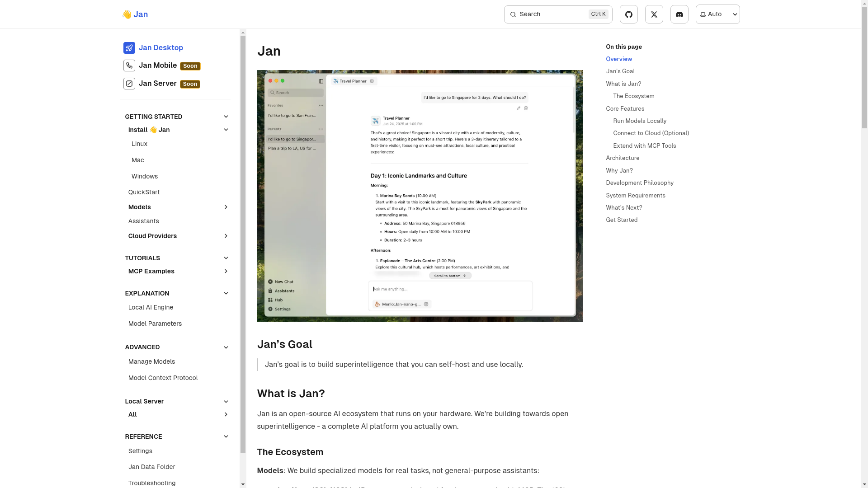
Task: Click the Jan's Goal heading
Action: pos(284,344)
